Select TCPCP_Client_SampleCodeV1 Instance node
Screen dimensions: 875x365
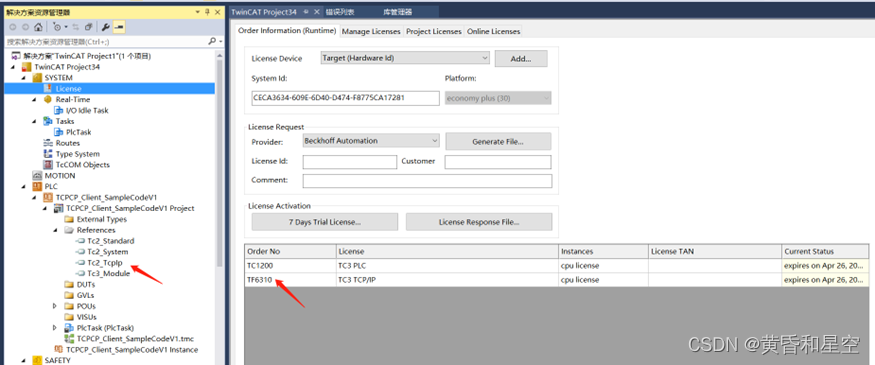(132, 349)
